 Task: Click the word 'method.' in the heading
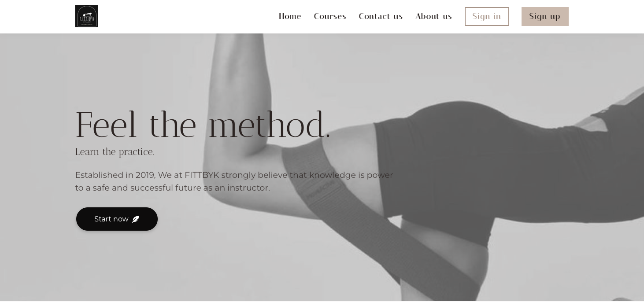point(269,125)
